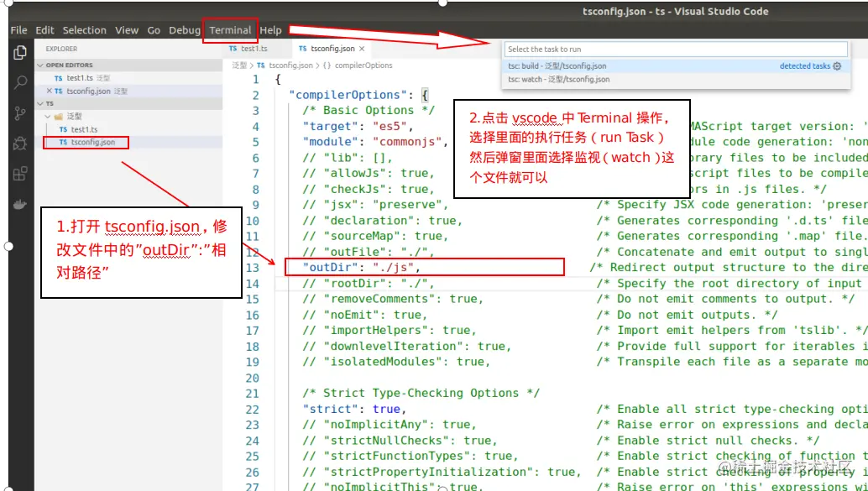Click the // "importHelpers": true line

[390, 331]
